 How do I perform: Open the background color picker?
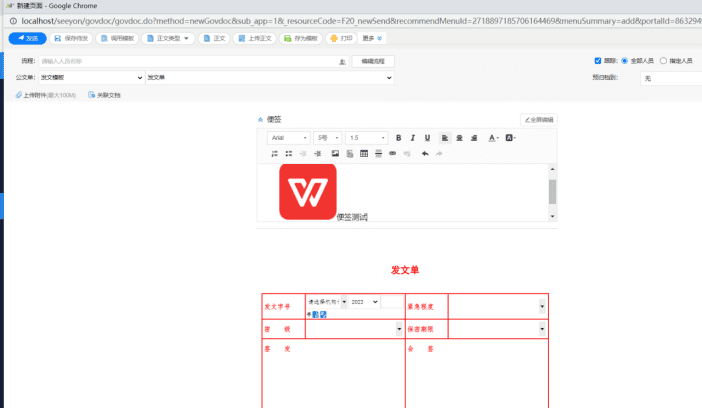tap(510, 138)
